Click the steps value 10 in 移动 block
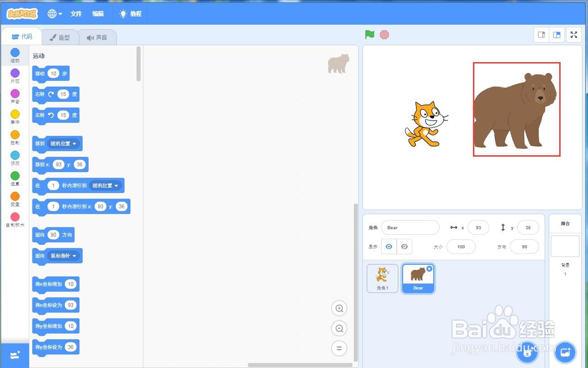Screen dimensions: 588x368 (53, 74)
